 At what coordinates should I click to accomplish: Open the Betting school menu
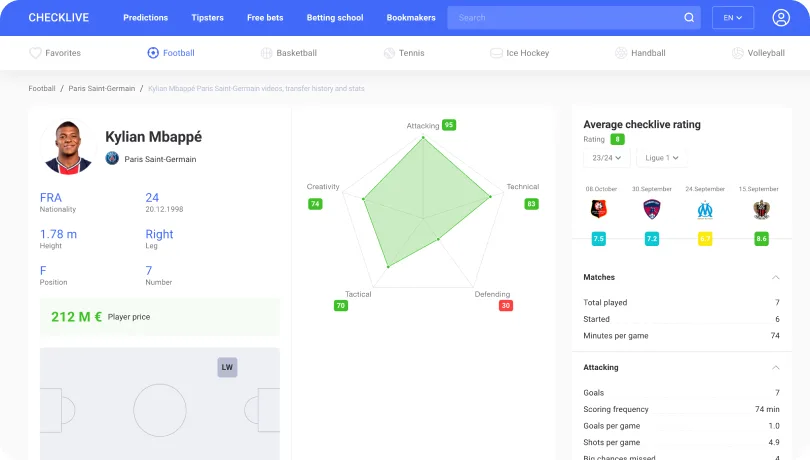[335, 18]
